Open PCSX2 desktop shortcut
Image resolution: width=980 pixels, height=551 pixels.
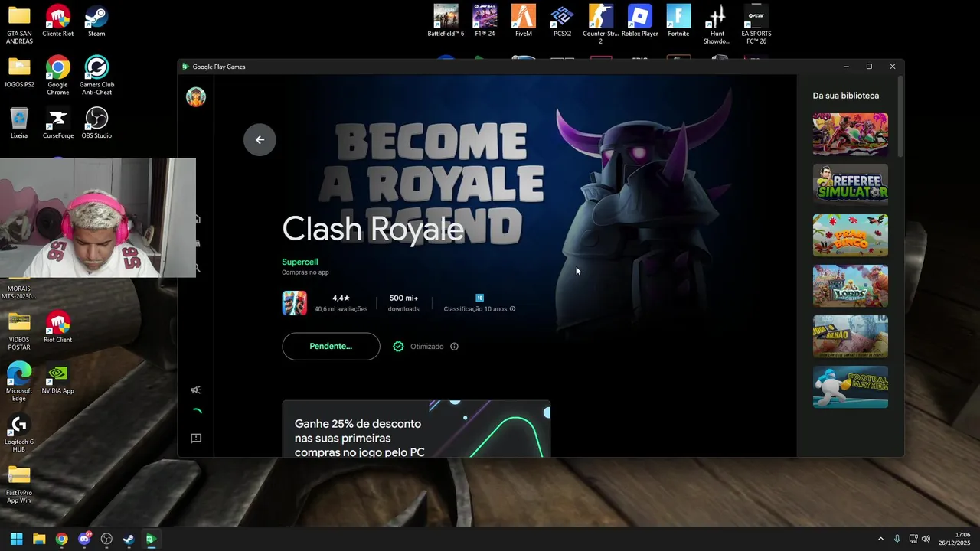(562, 21)
